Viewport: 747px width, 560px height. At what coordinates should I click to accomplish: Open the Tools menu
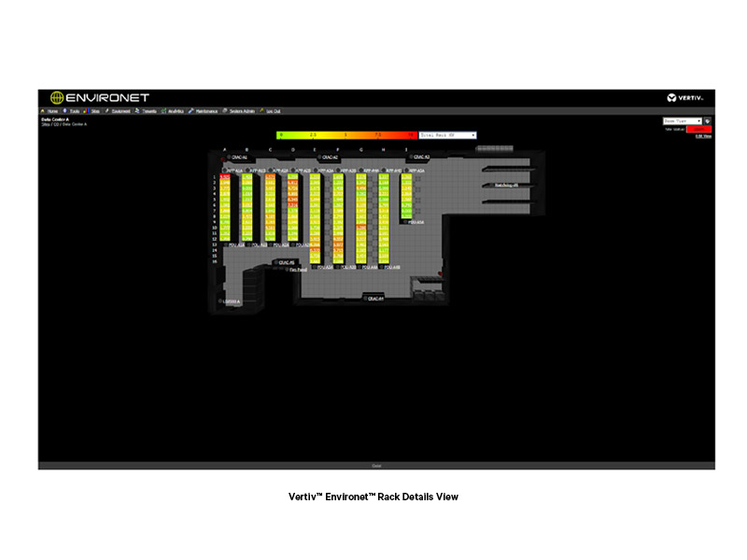[71, 111]
